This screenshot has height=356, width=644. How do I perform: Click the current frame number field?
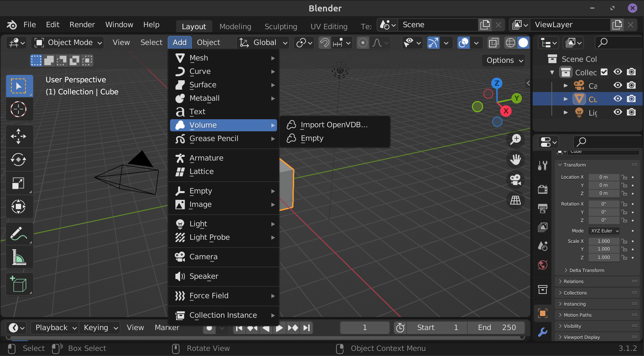[365, 328]
